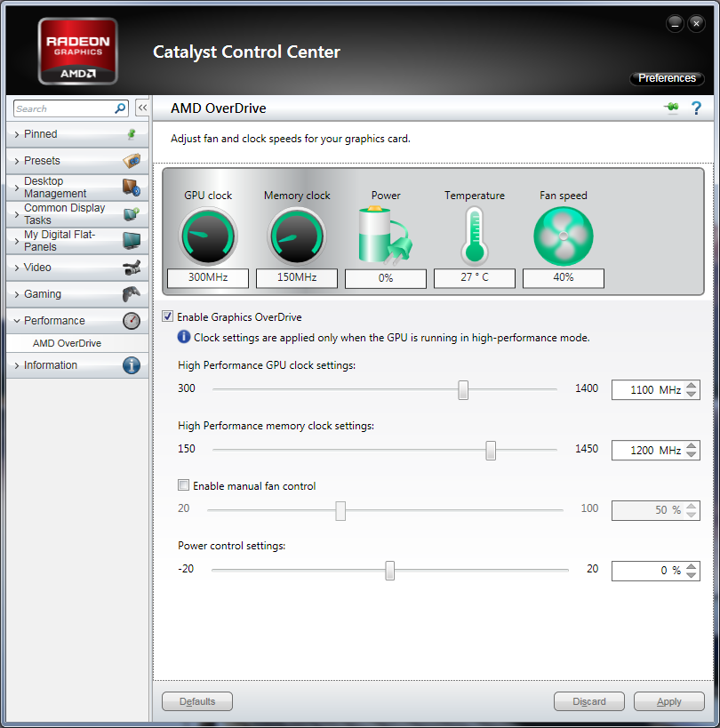
Task: Click the GPU clock slider handle
Action: (463, 389)
